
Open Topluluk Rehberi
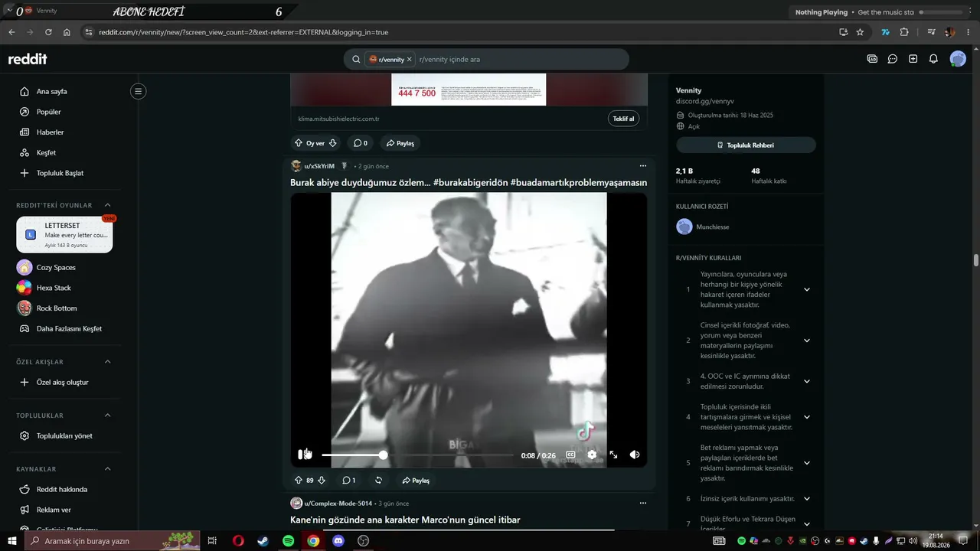coord(746,145)
